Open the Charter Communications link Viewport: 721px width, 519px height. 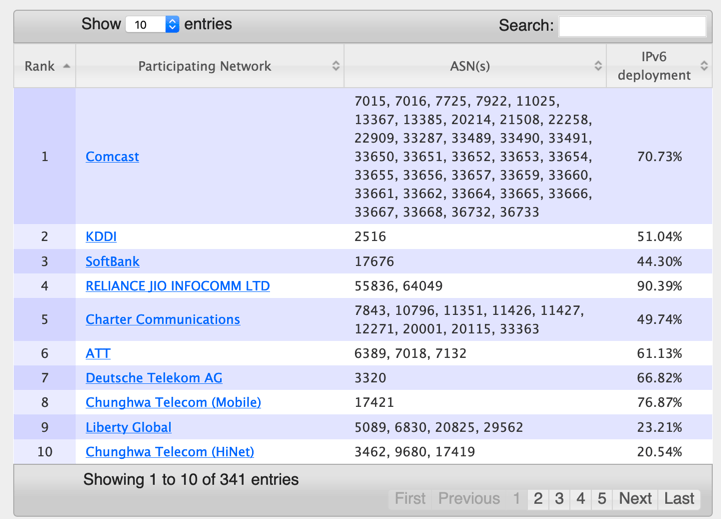pyautogui.click(x=163, y=319)
